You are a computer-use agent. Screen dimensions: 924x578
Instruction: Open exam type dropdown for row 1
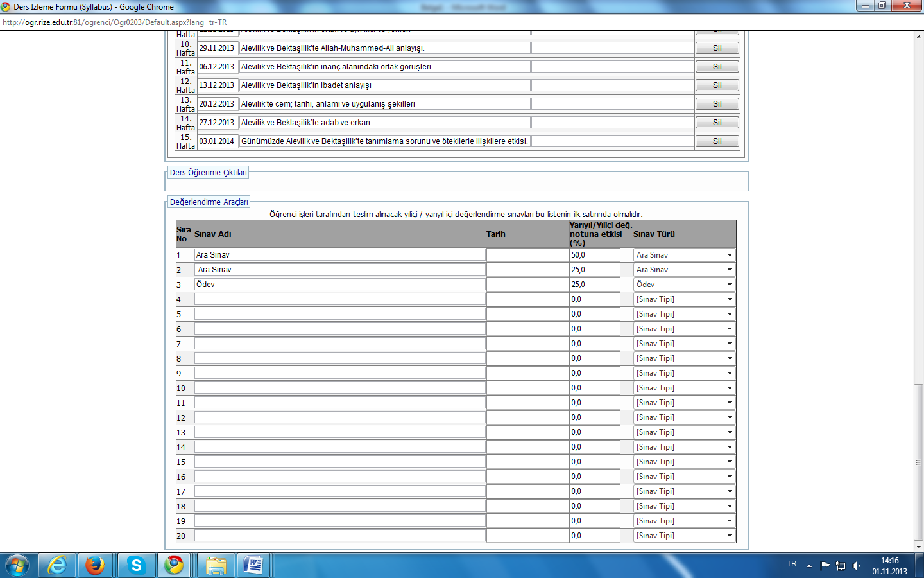[684, 255]
